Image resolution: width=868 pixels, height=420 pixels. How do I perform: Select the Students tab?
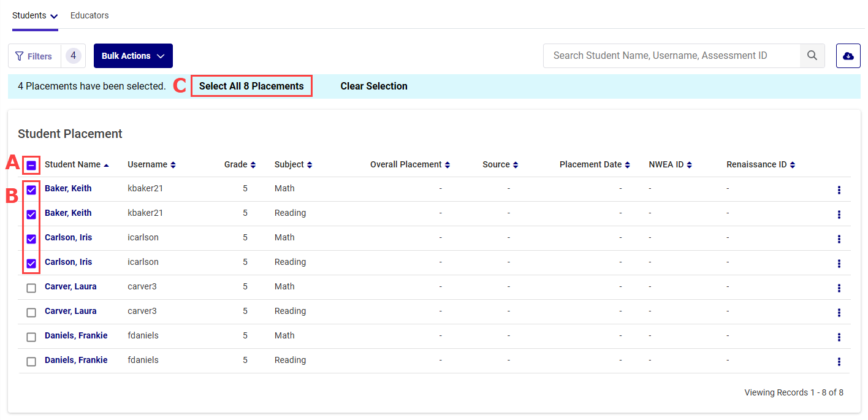coord(29,15)
